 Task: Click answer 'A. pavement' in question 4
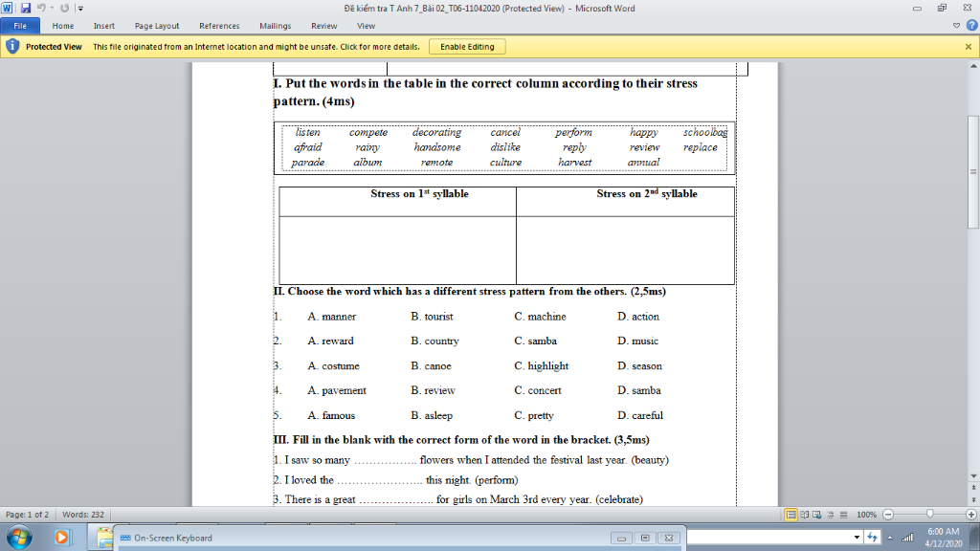point(337,390)
